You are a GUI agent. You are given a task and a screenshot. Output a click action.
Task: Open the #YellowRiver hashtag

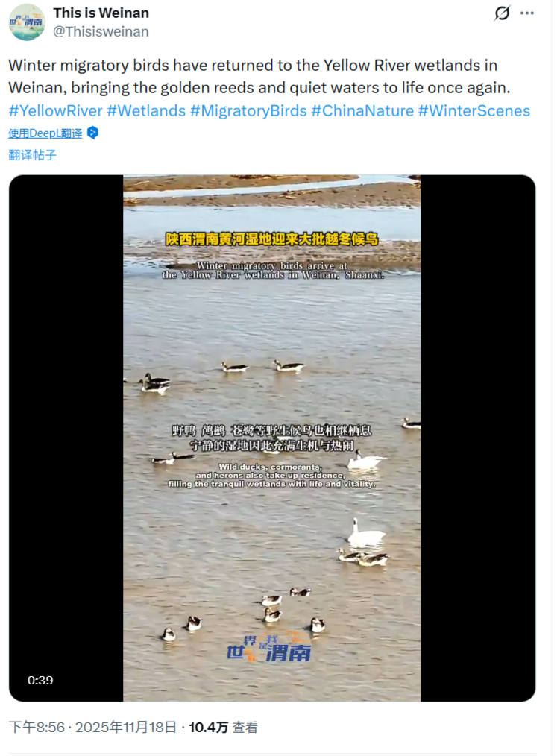[55, 111]
